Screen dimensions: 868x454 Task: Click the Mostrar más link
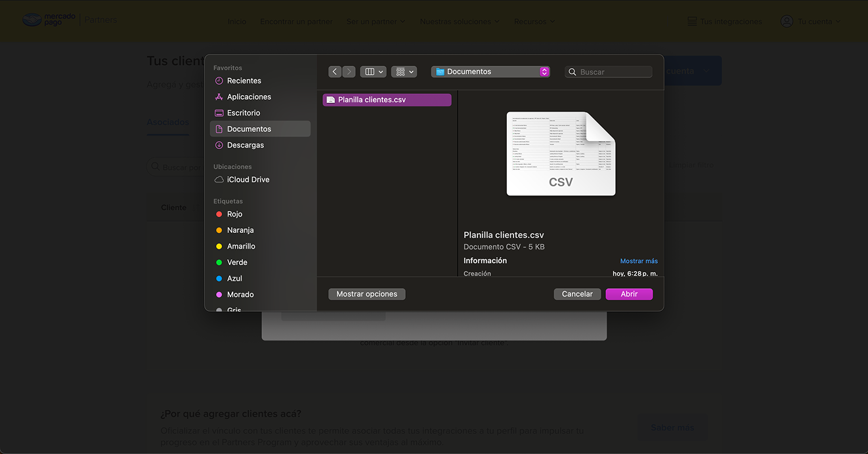(639, 261)
